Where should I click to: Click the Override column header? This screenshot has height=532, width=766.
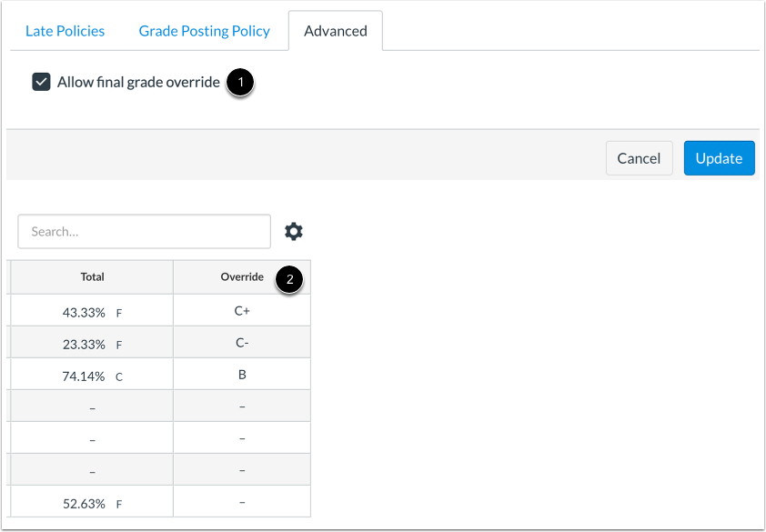pos(242,277)
